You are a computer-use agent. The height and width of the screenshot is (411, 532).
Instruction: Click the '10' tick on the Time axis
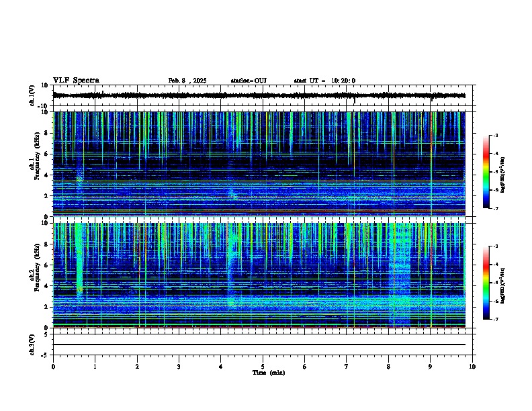click(472, 366)
